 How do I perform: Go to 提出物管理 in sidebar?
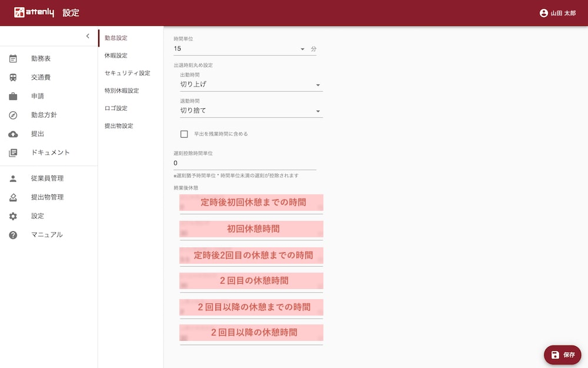47,197
